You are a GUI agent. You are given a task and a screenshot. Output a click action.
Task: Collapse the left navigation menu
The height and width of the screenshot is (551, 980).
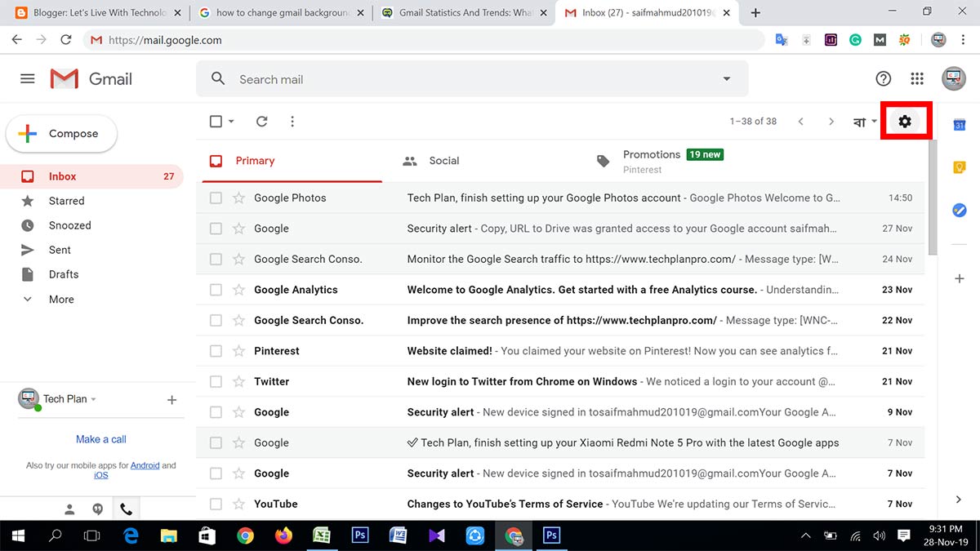pyautogui.click(x=27, y=78)
